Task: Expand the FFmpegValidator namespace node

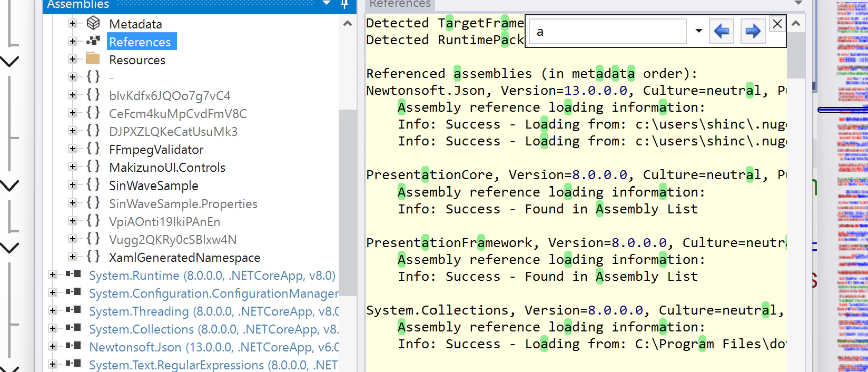Action: pyautogui.click(x=73, y=149)
